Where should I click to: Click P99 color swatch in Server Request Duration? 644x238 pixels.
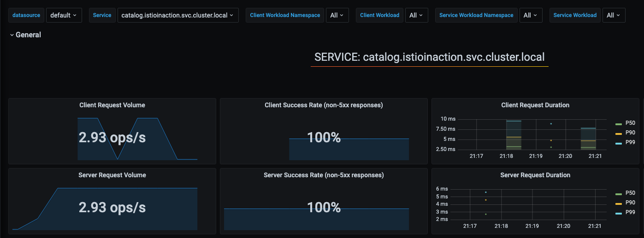tap(619, 214)
